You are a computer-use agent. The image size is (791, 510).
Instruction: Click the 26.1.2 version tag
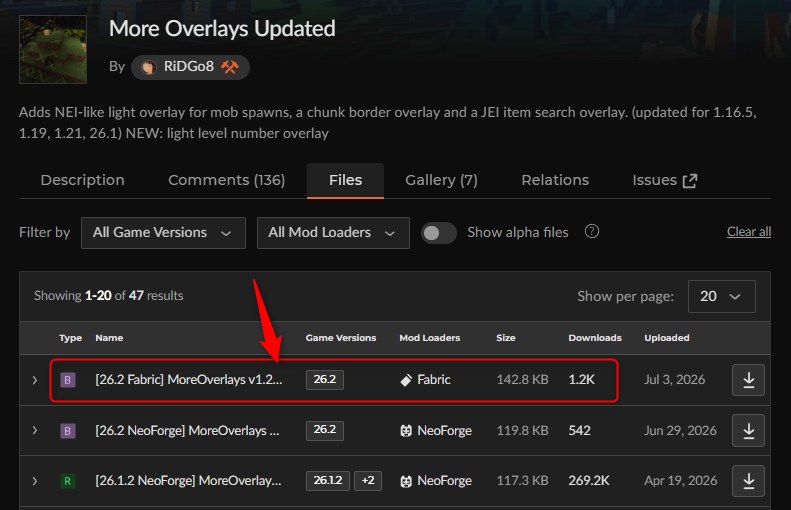click(x=328, y=480)
